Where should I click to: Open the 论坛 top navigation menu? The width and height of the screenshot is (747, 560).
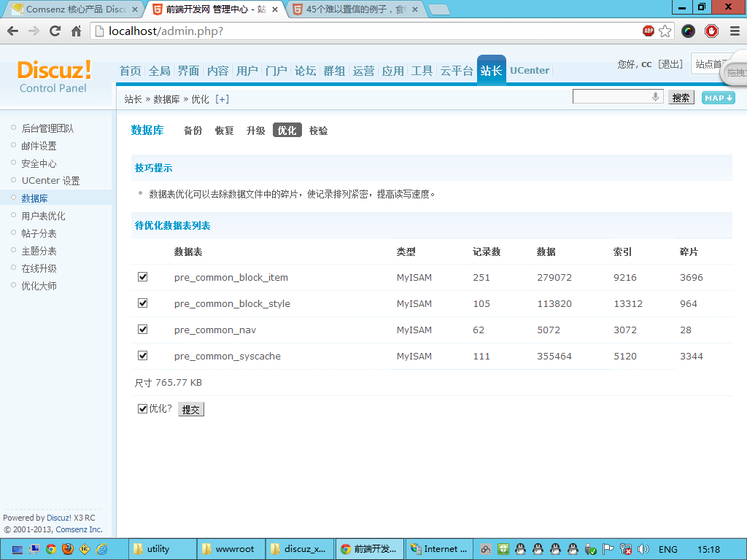pyautogui.click(x=306, y=71)
